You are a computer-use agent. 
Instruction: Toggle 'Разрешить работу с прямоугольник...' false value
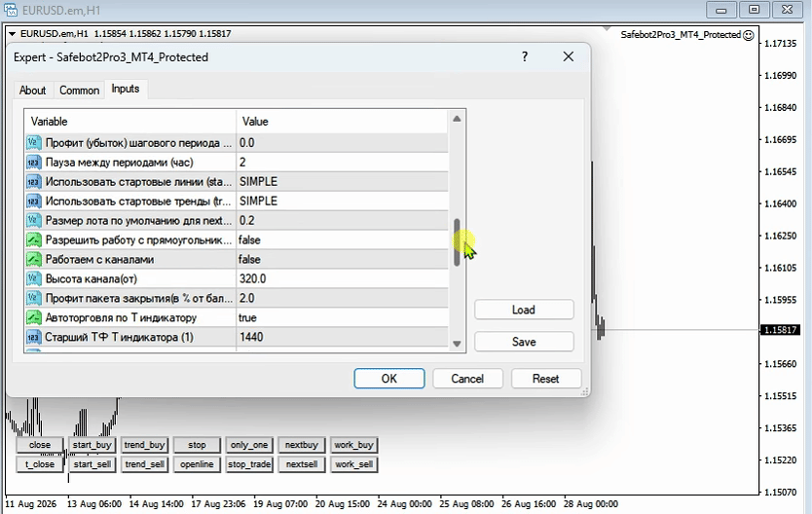343,240
